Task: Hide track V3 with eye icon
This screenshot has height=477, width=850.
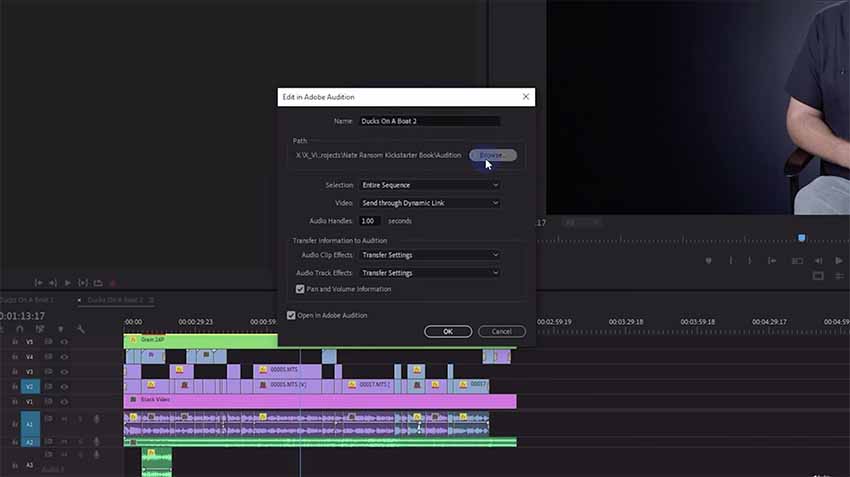Action: click(64, 371)
